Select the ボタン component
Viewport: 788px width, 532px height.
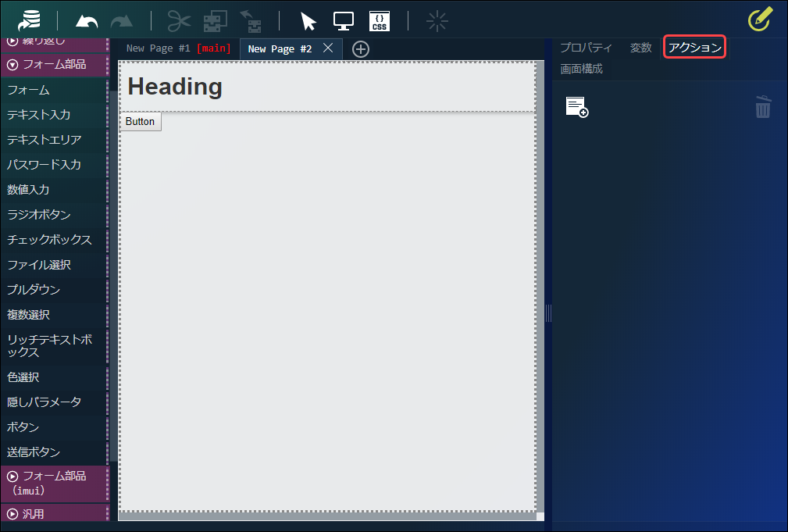point(54,427)
